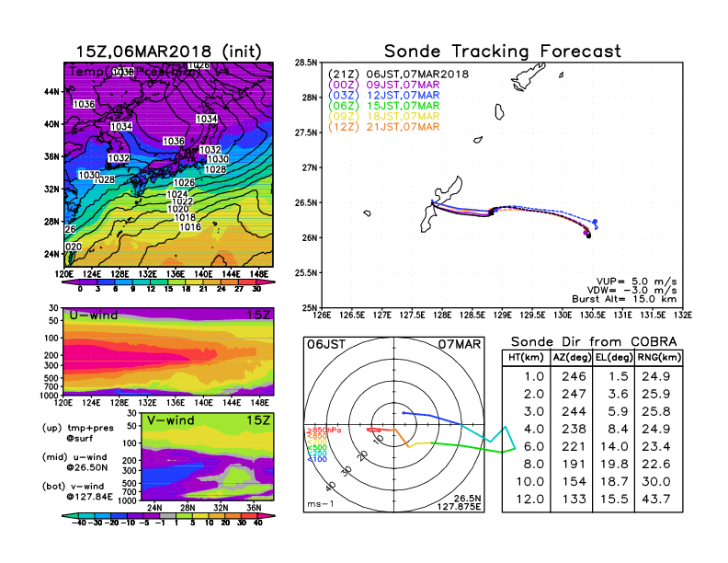Click the 12.0 height cell in the table
Screen dimensions: 728x563
click(530, 500)
